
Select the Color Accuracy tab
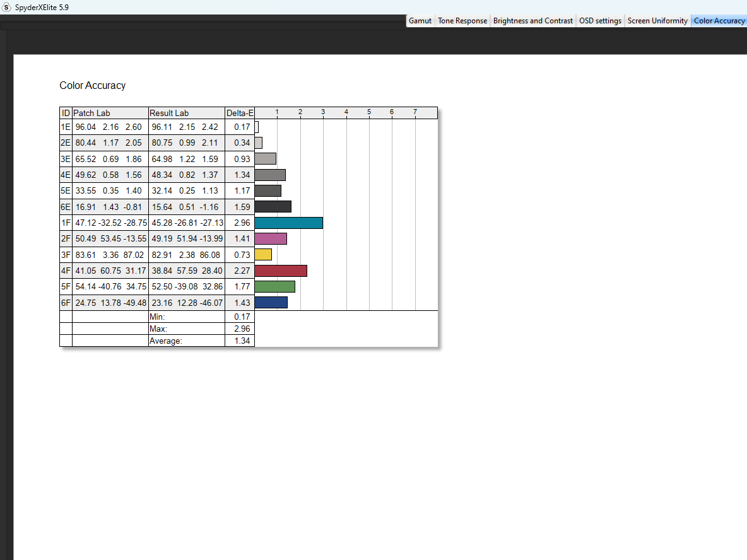(x=719, y=21)
